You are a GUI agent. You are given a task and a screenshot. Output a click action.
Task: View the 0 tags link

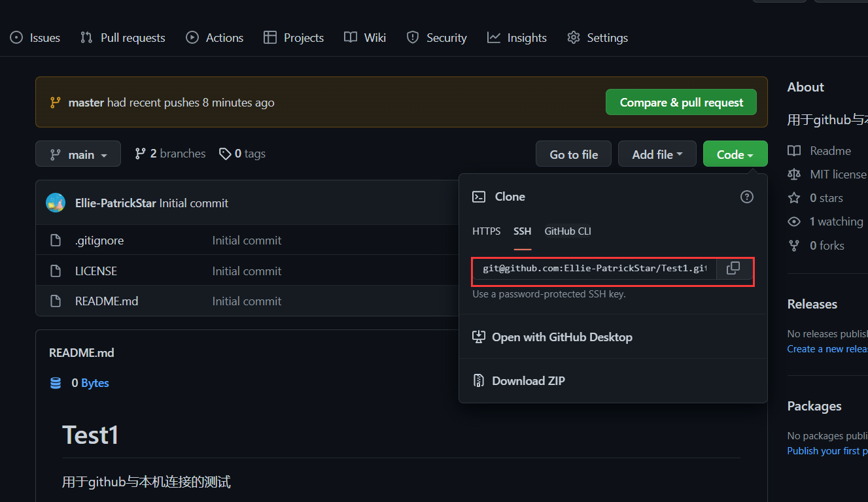[242, 154]
